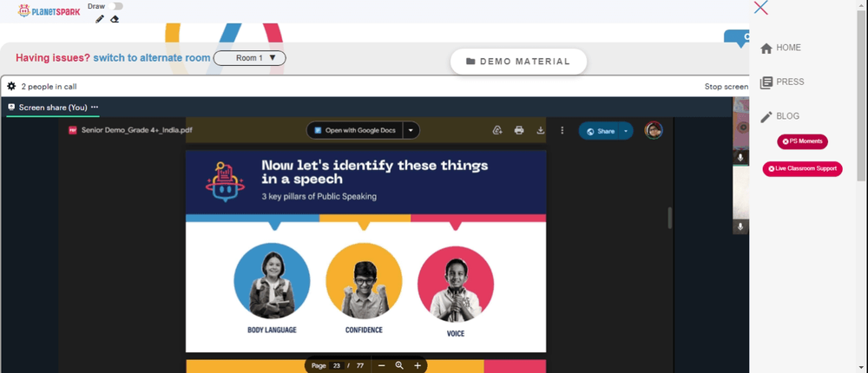Screen dimensions: 868x373
Task: Expand the Share options arrow
Action: (626, 131)
